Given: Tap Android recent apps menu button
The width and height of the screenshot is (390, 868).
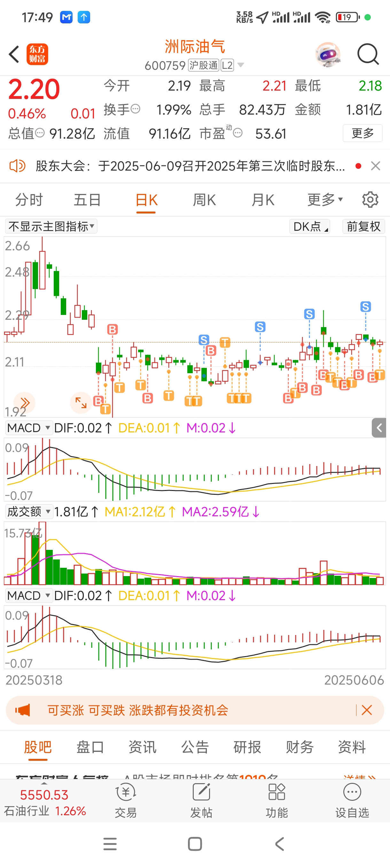Looking at the screenshot, I should (110, 844).
